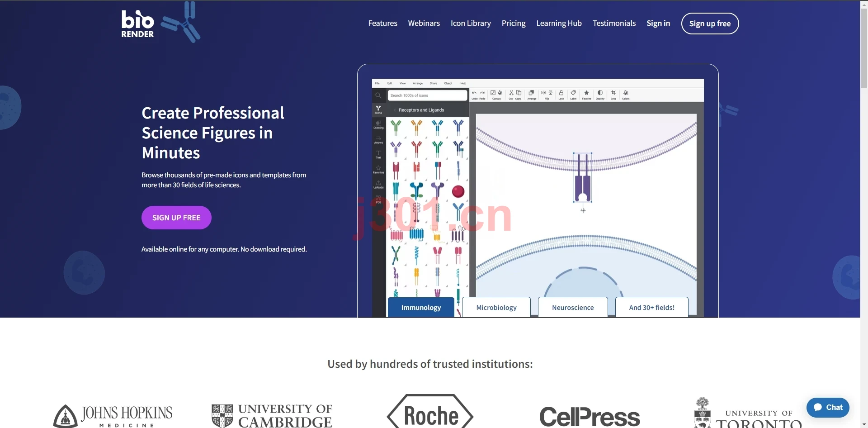868x428 pixels.
Task: Open the Drawing sidebar tool
Action: [378, 124]
